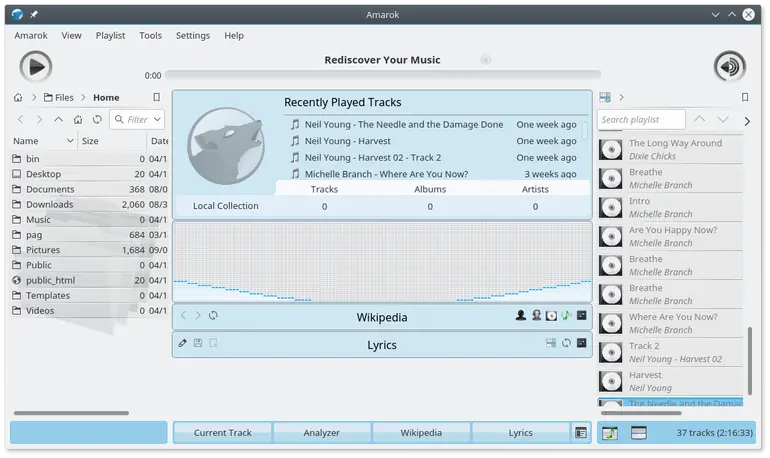
Task: Select recently played Neil Young - Harvest
Action: point(434,141)
